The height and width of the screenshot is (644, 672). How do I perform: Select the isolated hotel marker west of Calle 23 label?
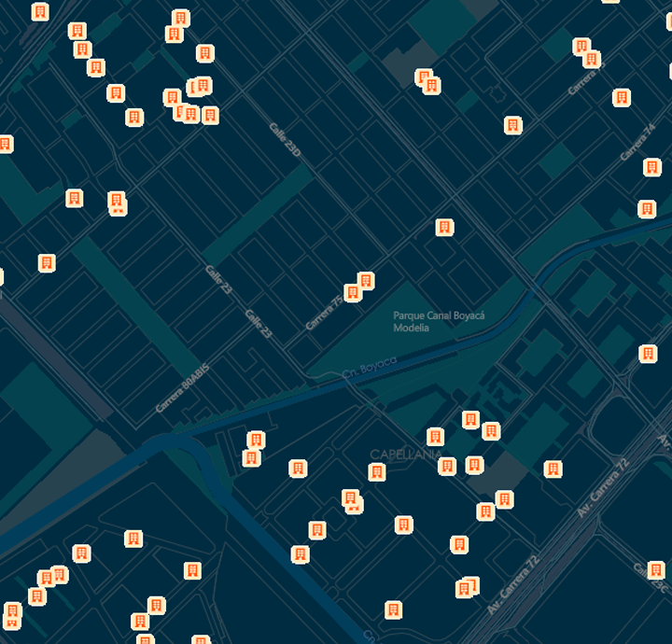[x=46, y=262]
